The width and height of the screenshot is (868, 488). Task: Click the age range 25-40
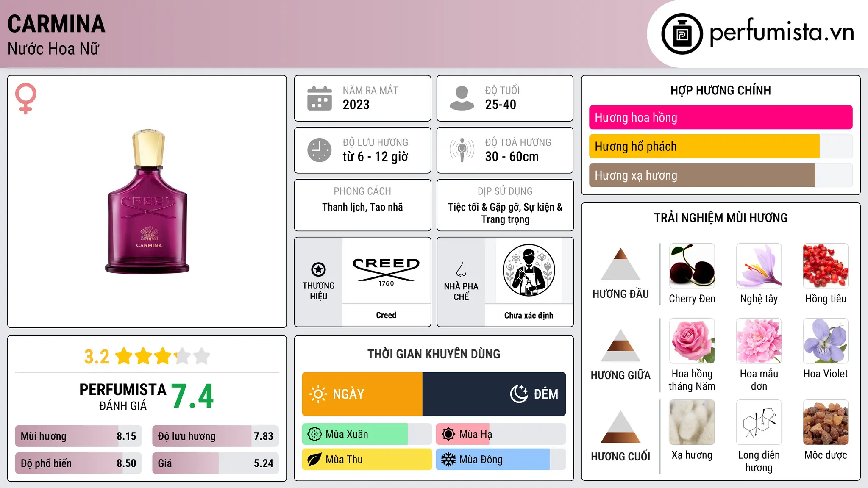(501, 105)
